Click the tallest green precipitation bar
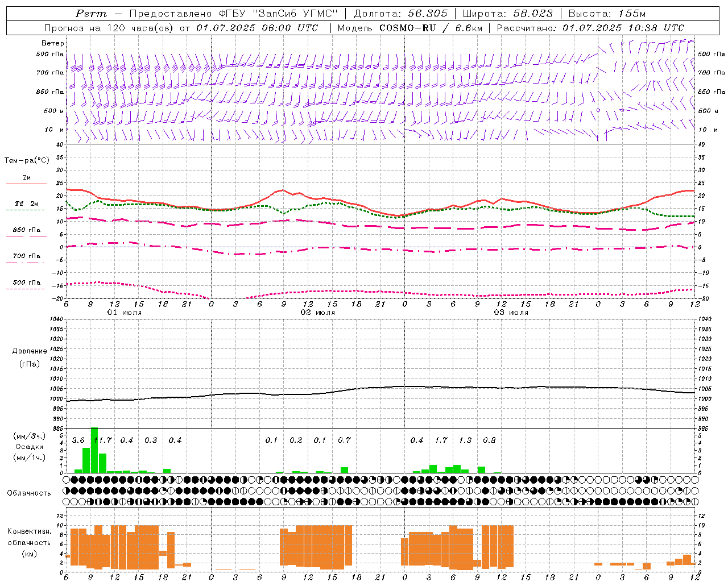 coord(94,450)
